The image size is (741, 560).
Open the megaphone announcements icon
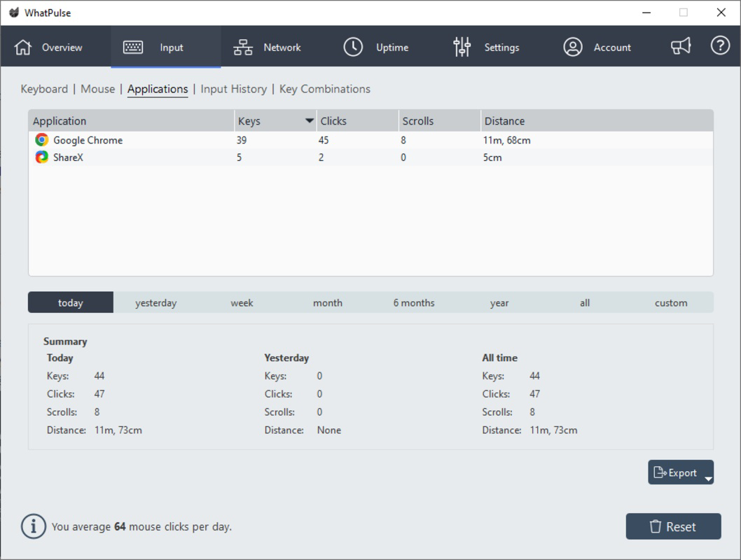681,45
